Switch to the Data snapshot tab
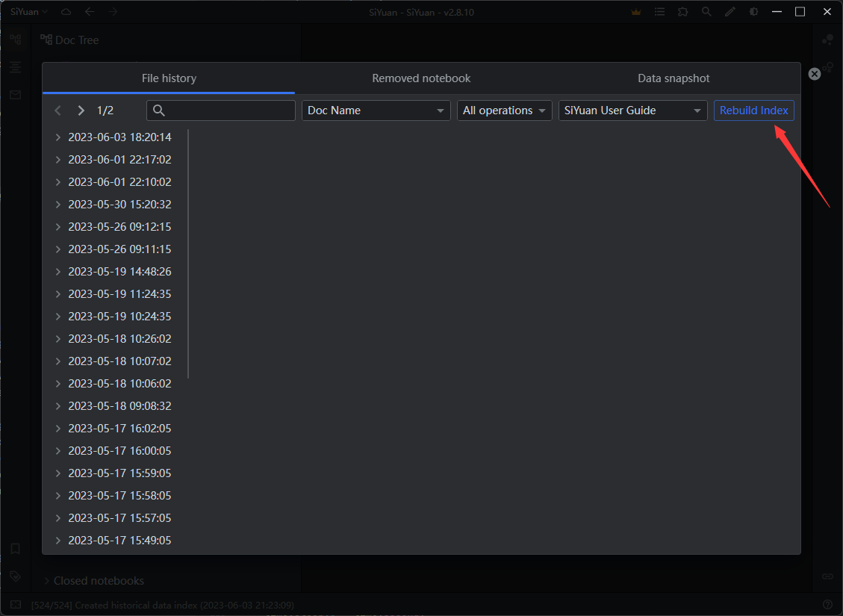Screen dimensions: 843x616 (x=674, y=78)
